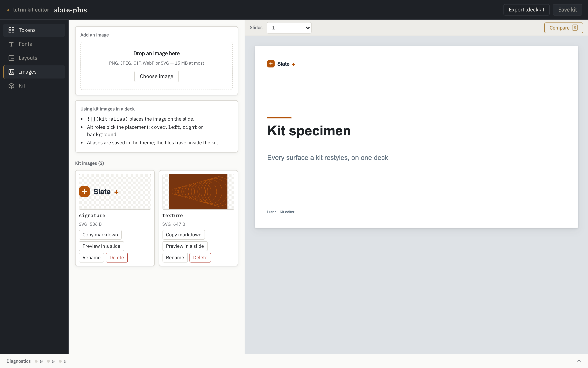Viewport: 588px width, 368px height.
Task: Click the Fonts T icon
Action: [x=11, y=44]
